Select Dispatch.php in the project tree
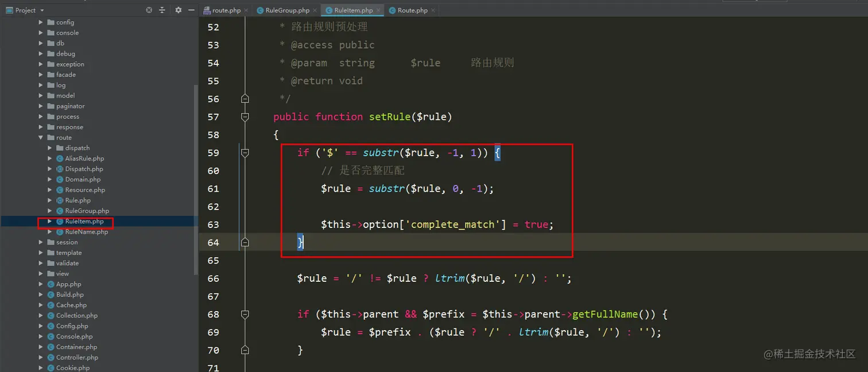This screenshot has height=372, width=868. pos(84,169)
